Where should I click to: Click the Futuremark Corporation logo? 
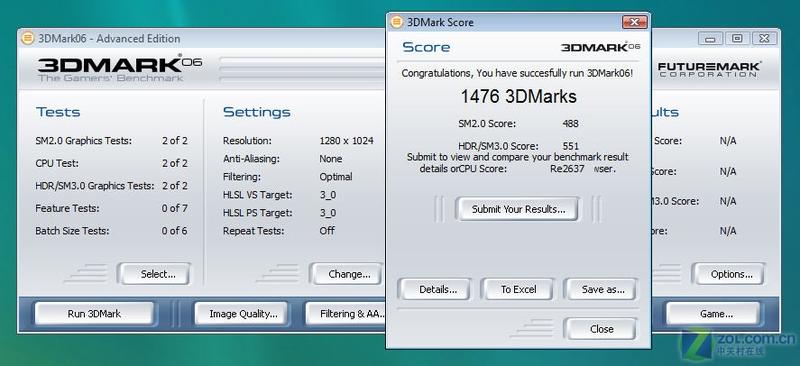pyautogui.click(x=709, y=69)
